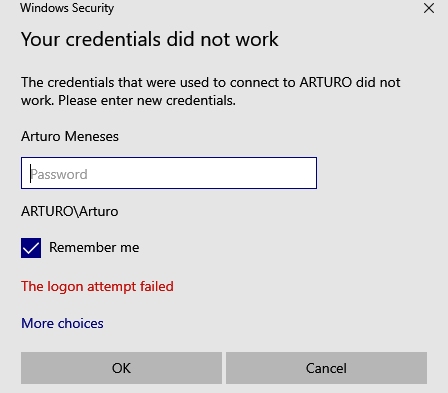Select the 'Your credentials did not work' heading
Screen dimensions: 448x393
click(x=150, y=39)
